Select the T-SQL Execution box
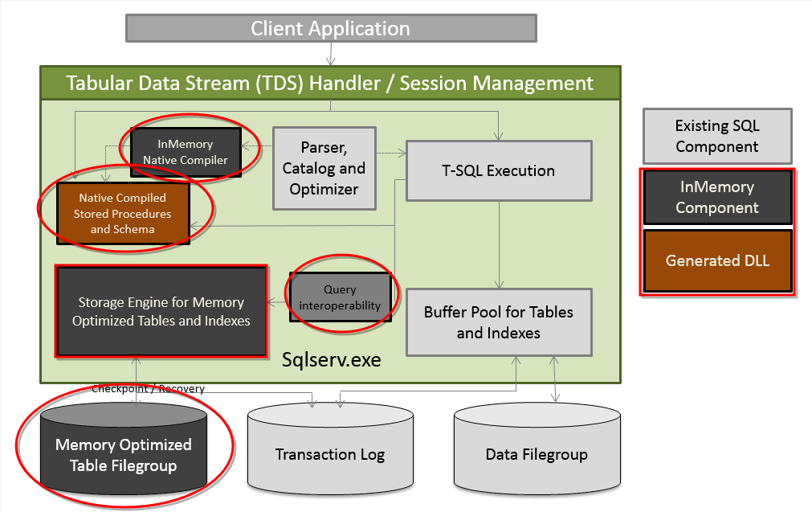Image resolution: width=812 pixels, height=512 pixels. coord(500,170)
